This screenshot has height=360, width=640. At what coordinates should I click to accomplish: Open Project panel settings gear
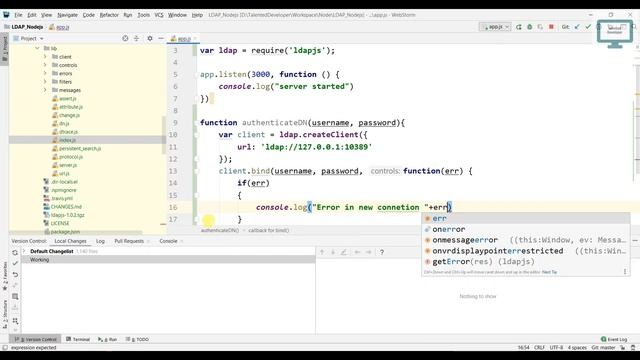150,38
